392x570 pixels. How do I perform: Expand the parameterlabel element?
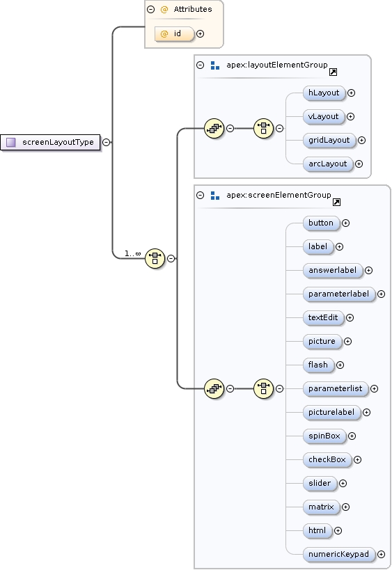coord(381,294)
